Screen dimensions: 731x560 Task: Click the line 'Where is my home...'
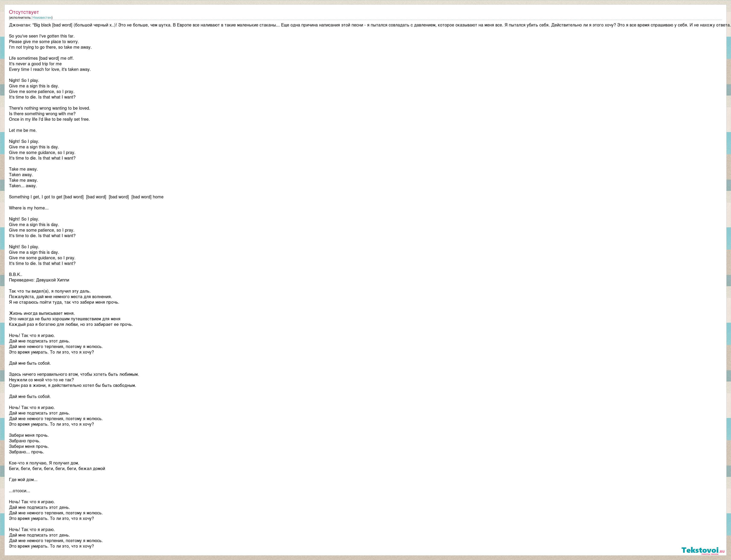tap(29, 208)
